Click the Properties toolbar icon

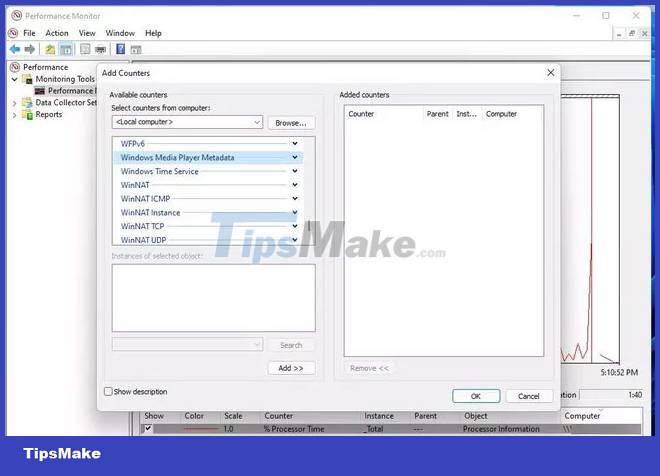tap(85, 49)
